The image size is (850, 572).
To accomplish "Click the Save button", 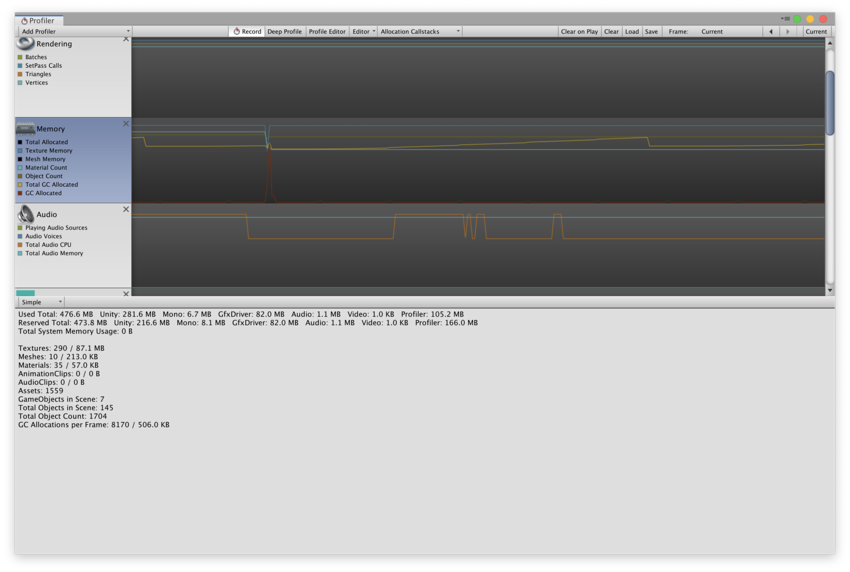I will point(652,31).
